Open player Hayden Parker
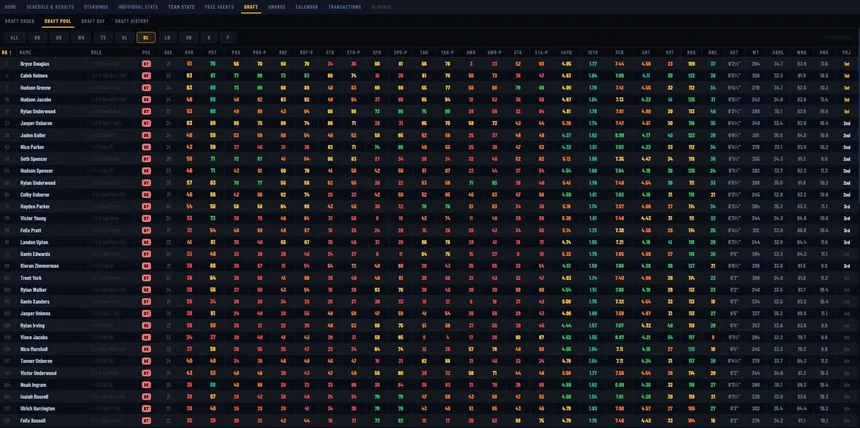Screen dimensions: 860x428 [x=35, y=206]
